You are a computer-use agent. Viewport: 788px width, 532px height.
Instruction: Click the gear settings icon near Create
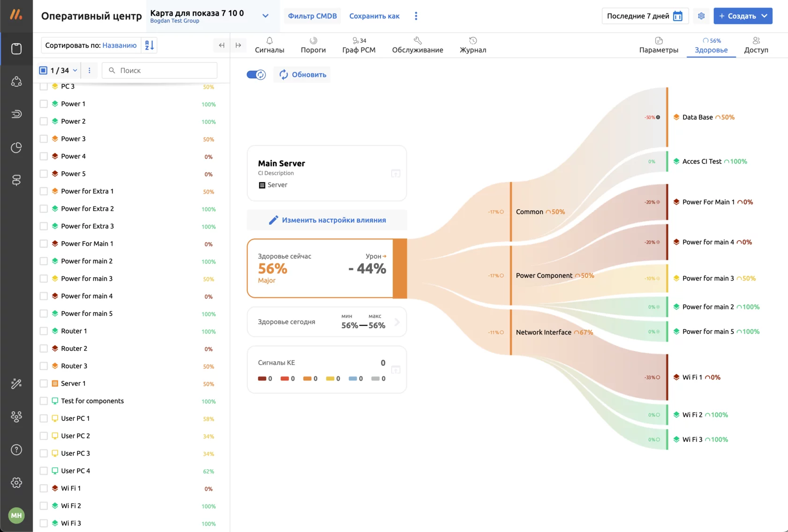[x=701, y=16]
